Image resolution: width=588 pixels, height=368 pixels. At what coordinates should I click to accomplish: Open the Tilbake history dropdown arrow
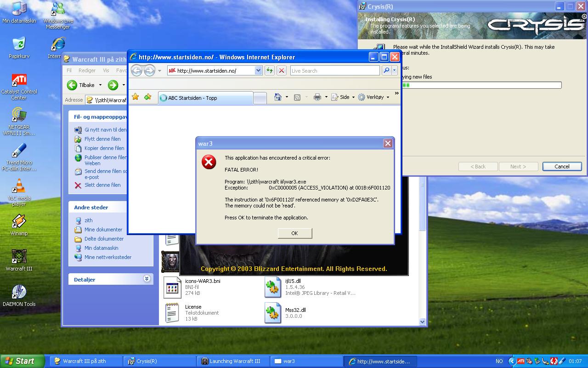click(x=100, y=85)
